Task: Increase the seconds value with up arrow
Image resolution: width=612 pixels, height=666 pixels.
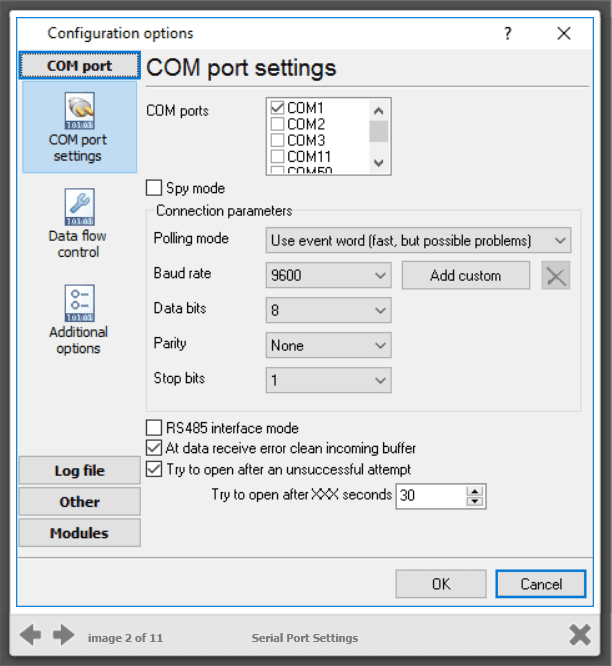Action: [x=475, y=490]
